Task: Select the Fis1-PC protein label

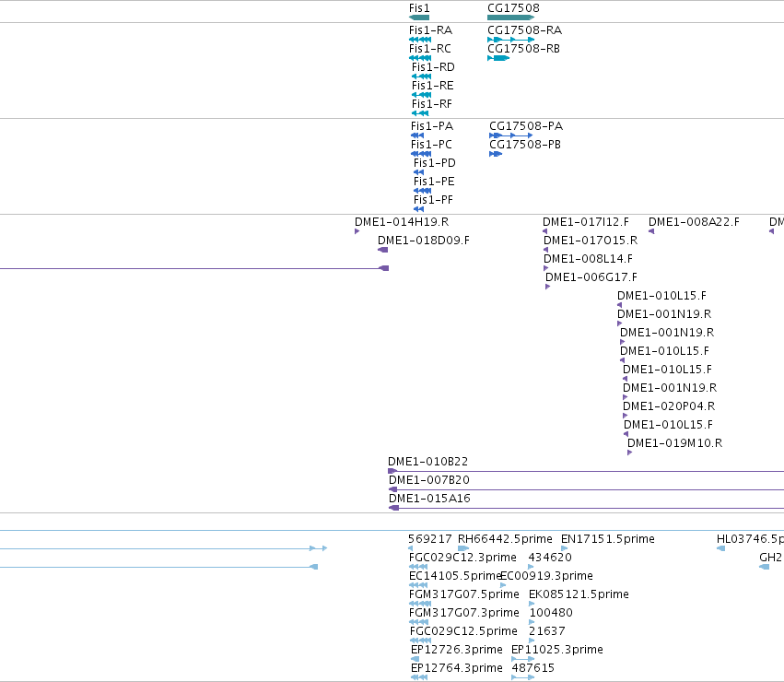Action: pyautogui.click(x=431, y=145)
